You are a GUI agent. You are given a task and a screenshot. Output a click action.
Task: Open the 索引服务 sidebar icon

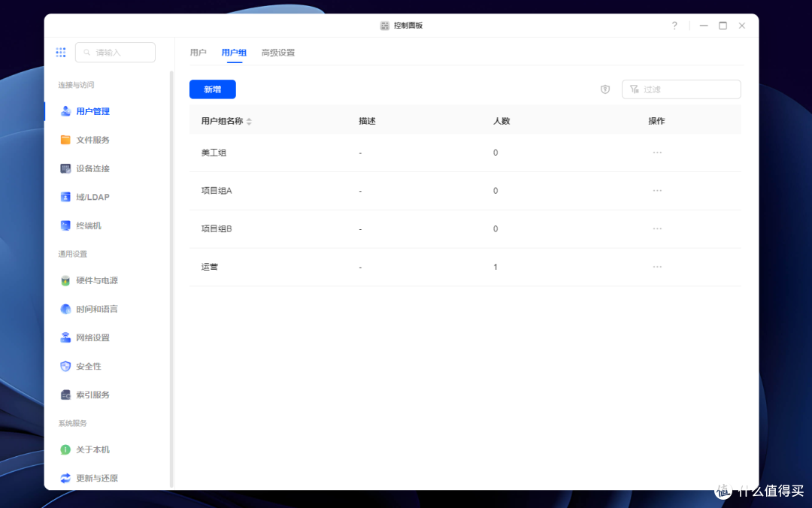coord(65,395)
